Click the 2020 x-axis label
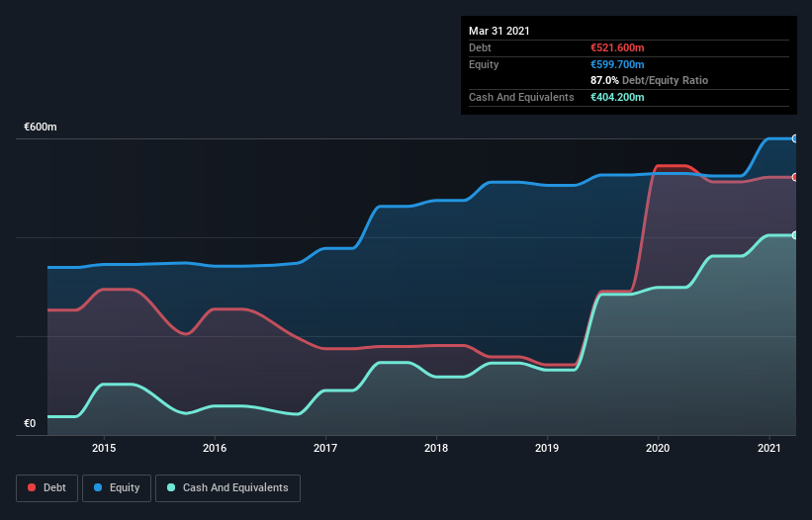Image resolution: width=812 pixels, height=520 pixels. [658, 448]
